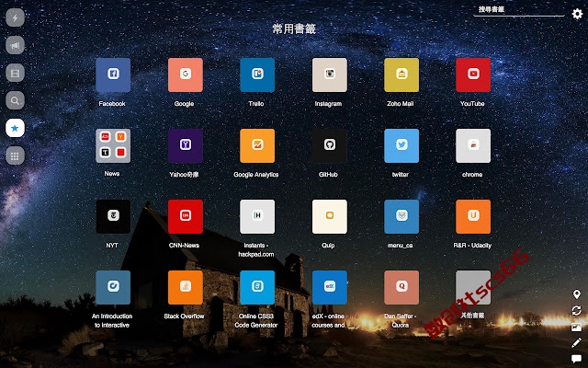Open the R&R - Udacity bookmark
The image size is (588, 368).
tap(473, 217)
